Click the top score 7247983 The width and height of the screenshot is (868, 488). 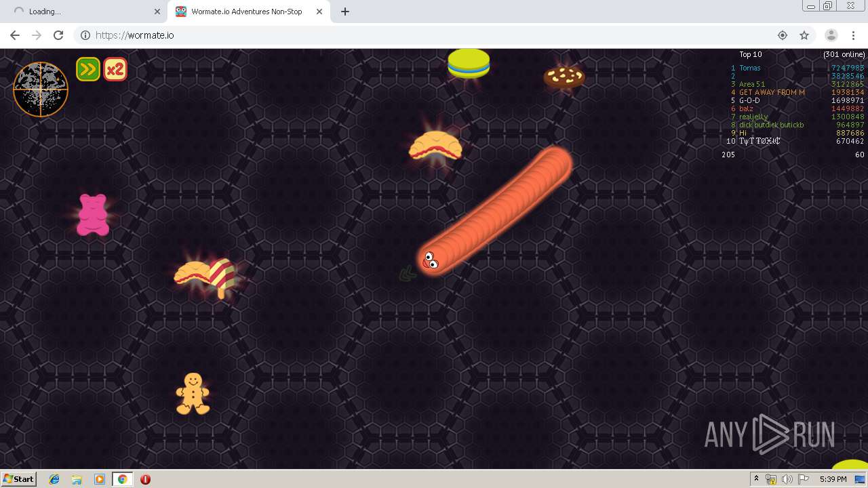(x=848, y=68)
